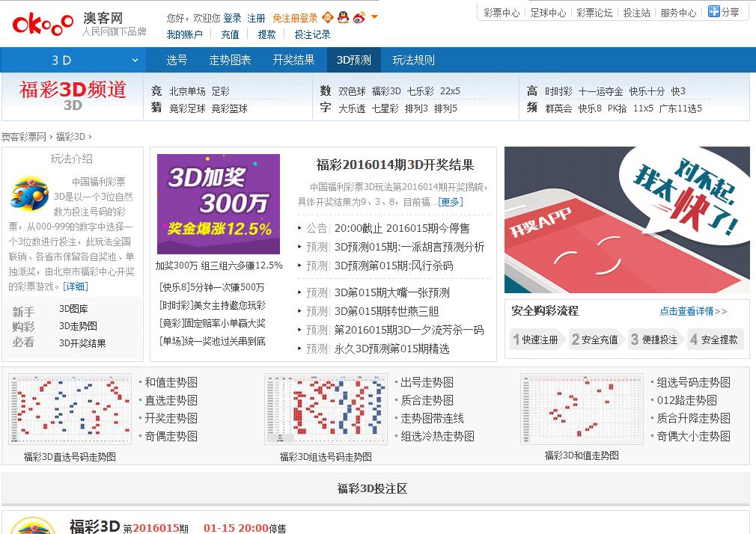Open 3D第015期大嘴一张预测 article
The width and height of the screenshot is (756, 534).
point(392,292)
